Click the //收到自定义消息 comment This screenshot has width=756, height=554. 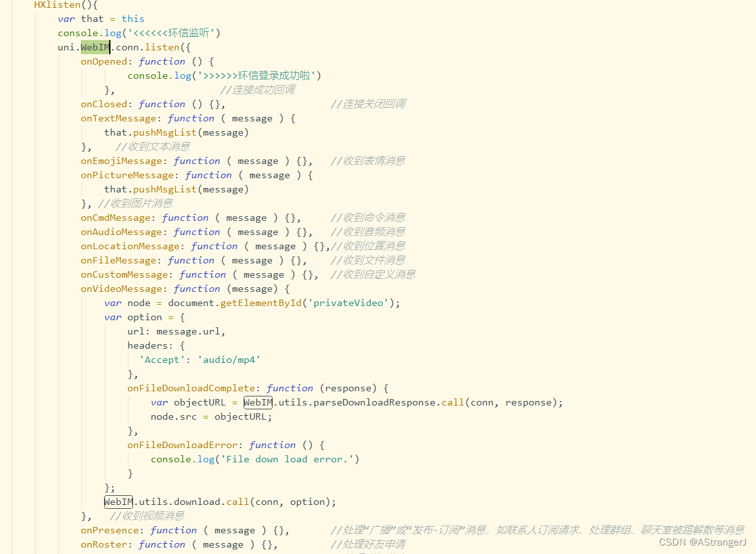373,274
